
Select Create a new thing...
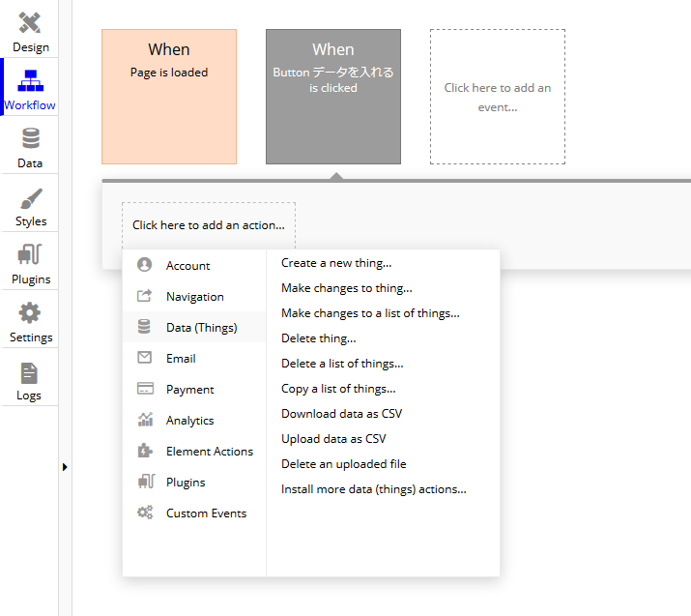pyautogui.click(x=336, y=263)
